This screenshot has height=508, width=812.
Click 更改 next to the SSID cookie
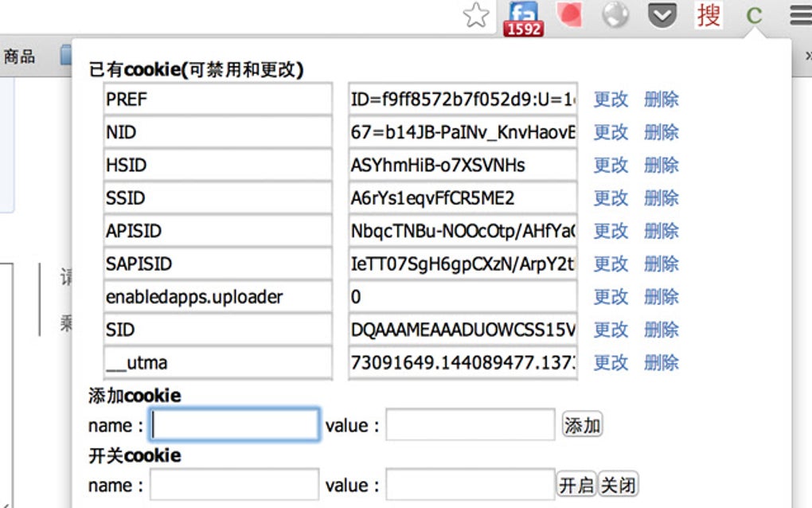[611, 198]
